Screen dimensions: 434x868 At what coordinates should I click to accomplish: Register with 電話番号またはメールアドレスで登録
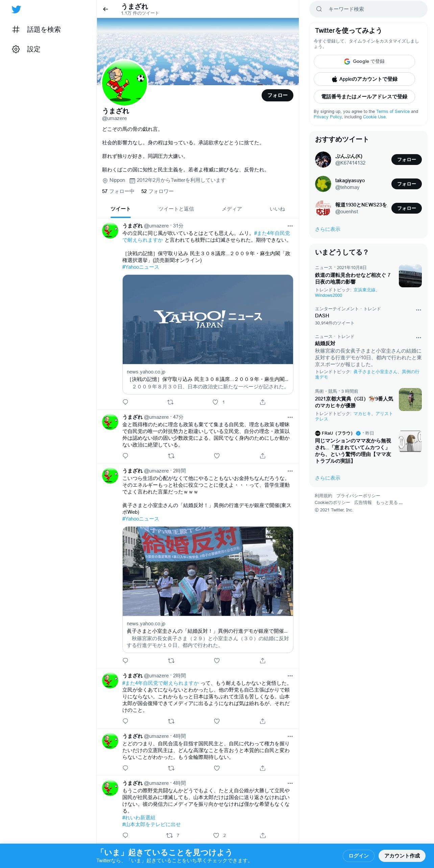[364, 97]
